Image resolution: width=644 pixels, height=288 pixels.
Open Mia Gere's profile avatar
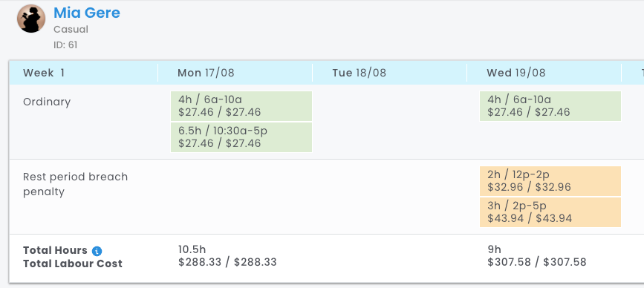pyautogui.click(x=31, y=19)
